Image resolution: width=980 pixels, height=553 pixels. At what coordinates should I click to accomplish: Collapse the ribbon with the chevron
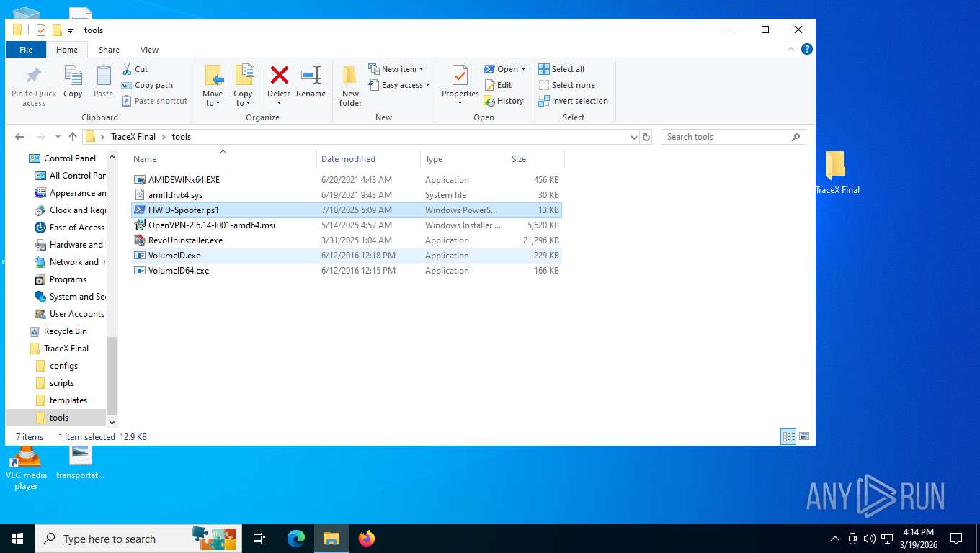coord(793,49)
